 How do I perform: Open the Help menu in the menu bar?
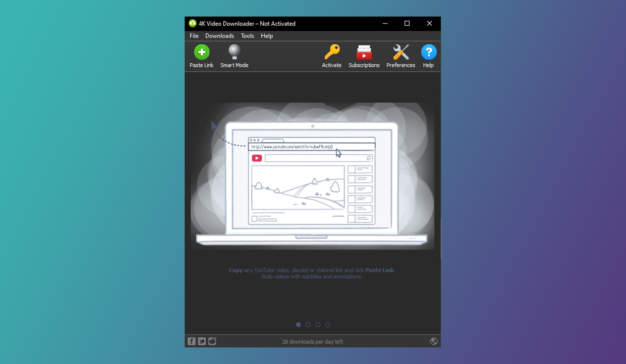(267, 36)
